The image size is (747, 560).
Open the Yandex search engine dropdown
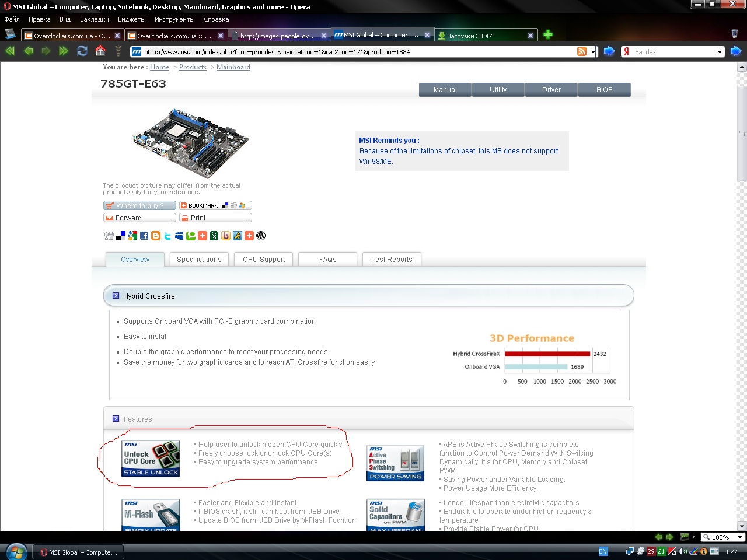click(x=720, y=51)
